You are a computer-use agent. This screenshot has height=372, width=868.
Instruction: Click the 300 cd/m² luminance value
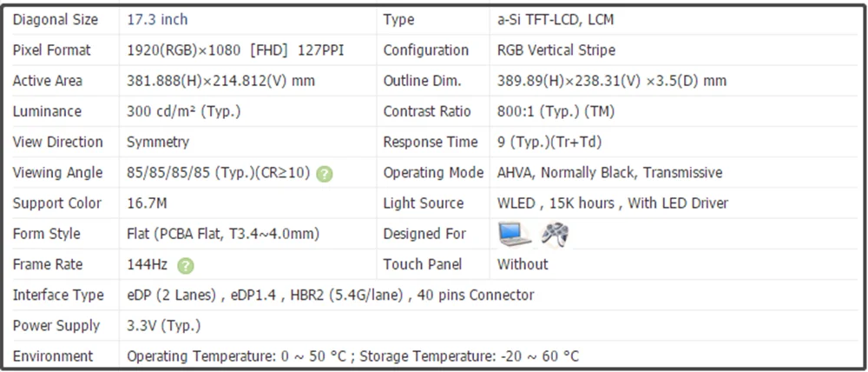183,111
